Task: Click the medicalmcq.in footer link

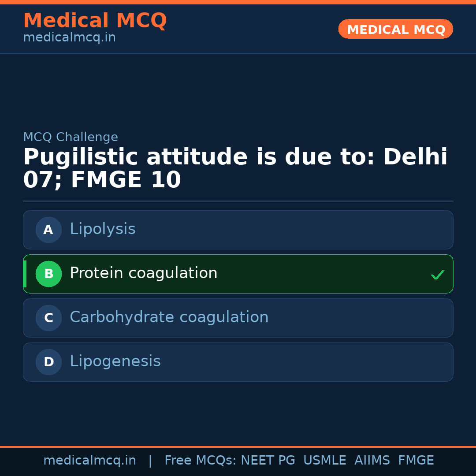Action: point(90,460)
